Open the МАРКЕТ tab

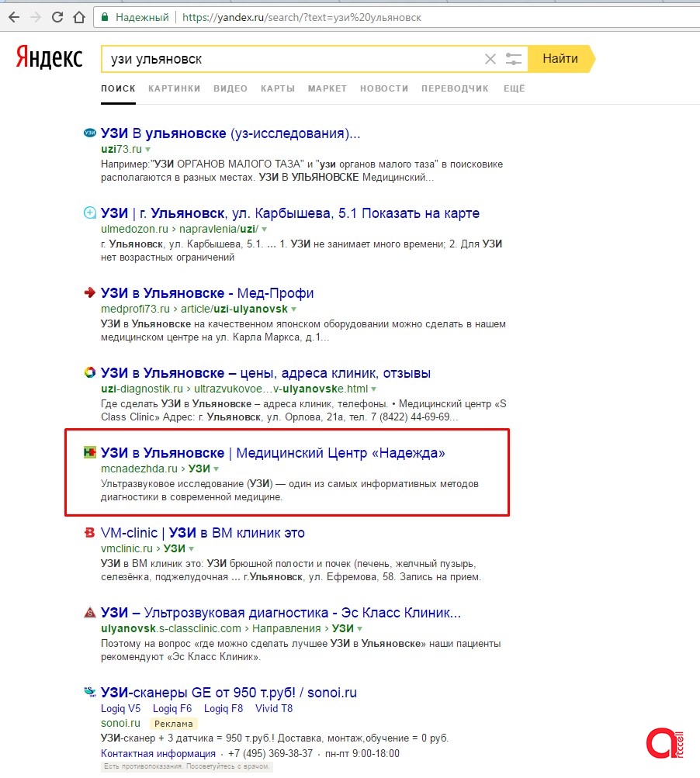[x=327, y=88]
